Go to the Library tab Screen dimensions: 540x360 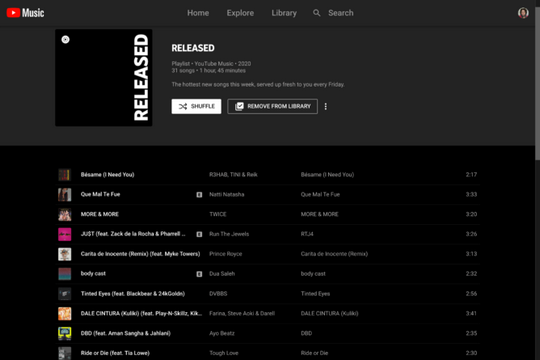(284, 13)
